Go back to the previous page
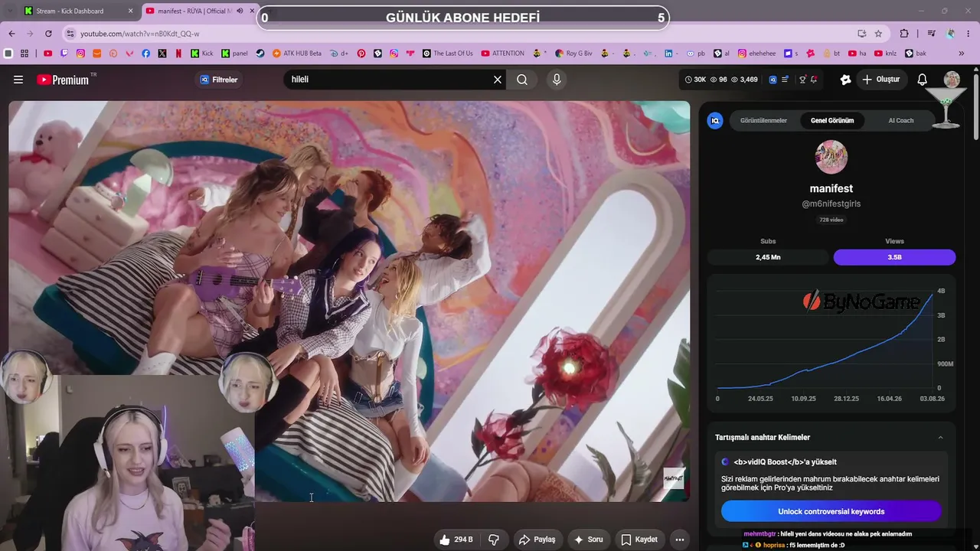The width and height of the screenshot is (980, 551). tap(11, 34)
